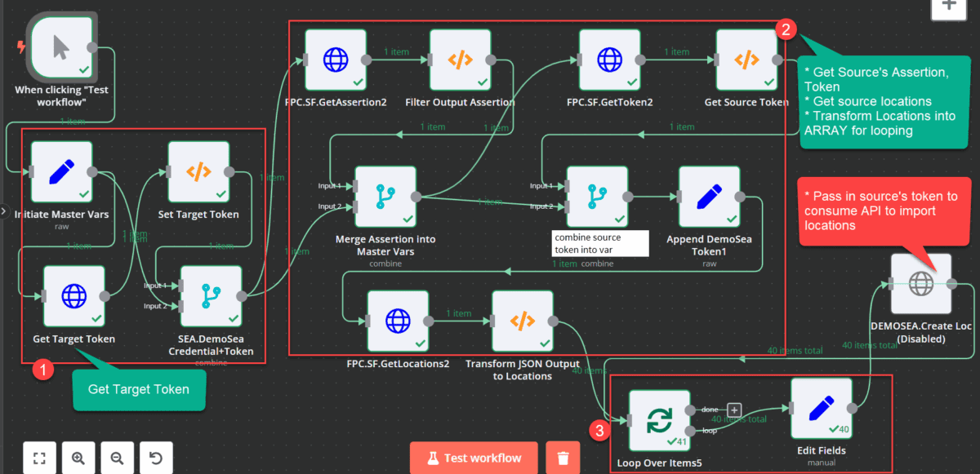Open the Filter Output Assertion code node
This screenshot has height=474, width=980.
pyautogui.click(x=460, y=60)
